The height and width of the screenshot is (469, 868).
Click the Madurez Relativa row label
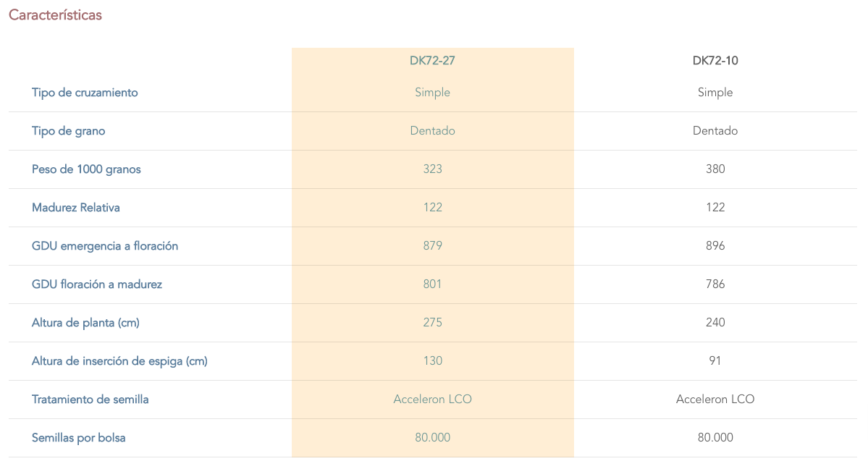(76, 208)
